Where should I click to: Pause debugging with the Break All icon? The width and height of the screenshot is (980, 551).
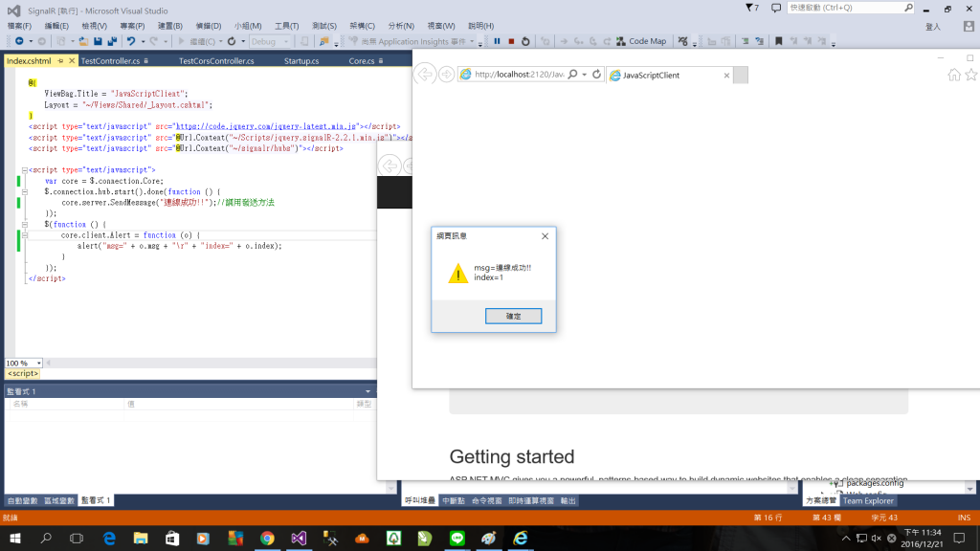point(497,41)
